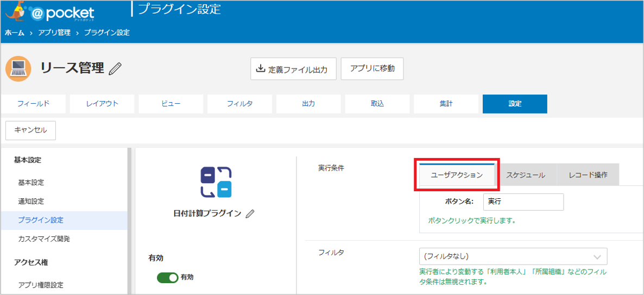Select the レコード操作 tab
This screenshot has width=644, height=295.
pos(588,175)
